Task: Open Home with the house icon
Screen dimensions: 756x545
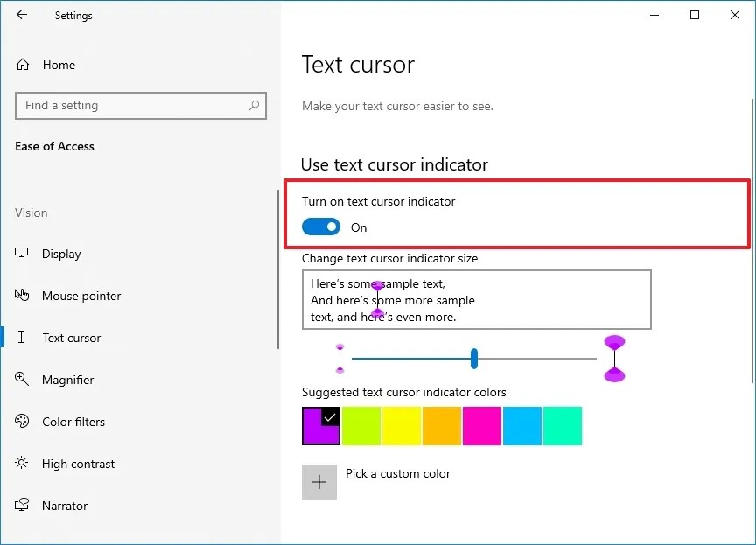Action: pyautogui.click(x=21, y=65)
